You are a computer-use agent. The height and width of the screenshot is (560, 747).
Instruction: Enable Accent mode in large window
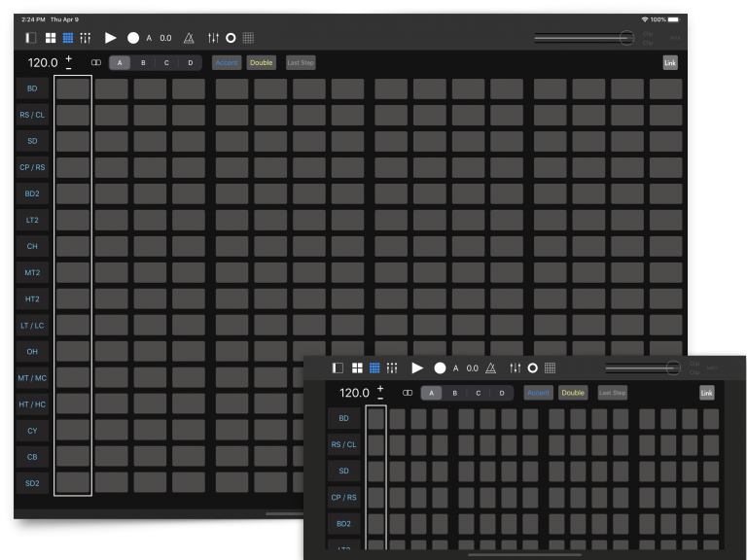pyautogui.click(x=227, y=63)
